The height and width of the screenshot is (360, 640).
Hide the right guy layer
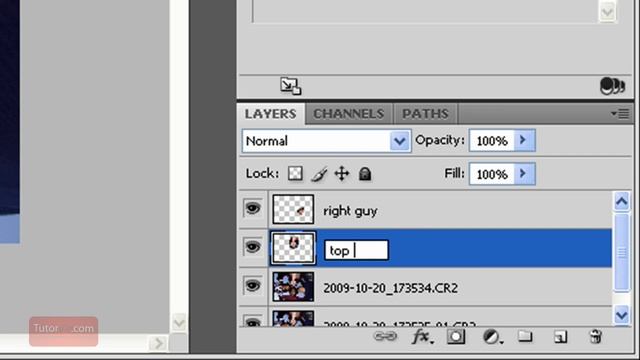coord(253,209)
